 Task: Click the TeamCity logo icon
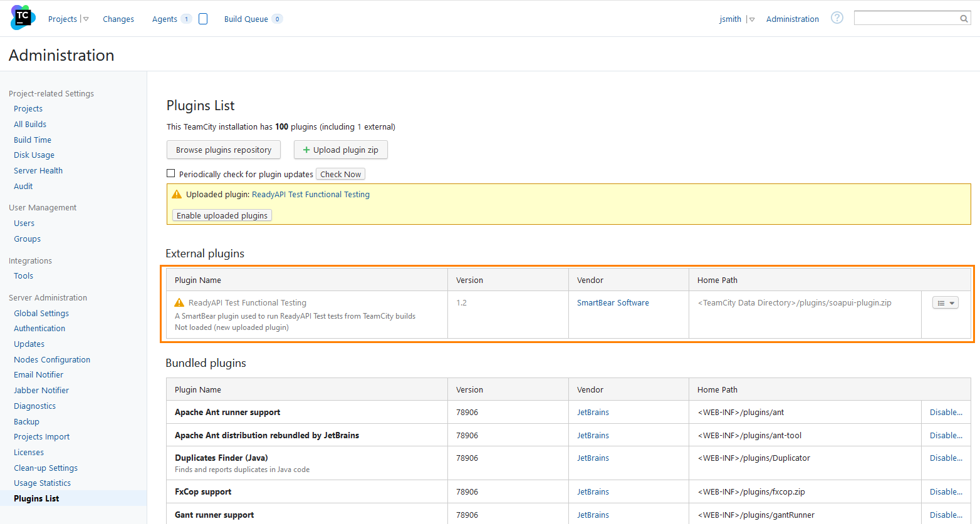coord(23,17)
